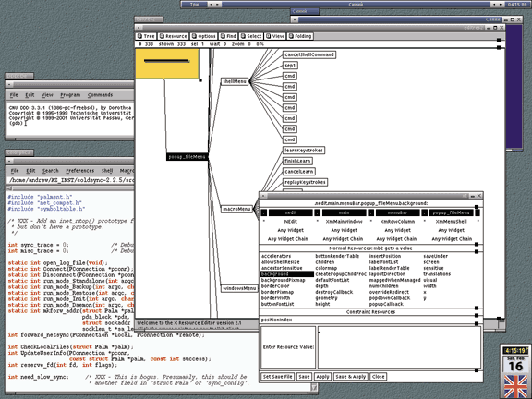
Task: Open the Folding menu in editres
Action: [x=300, y=36]
